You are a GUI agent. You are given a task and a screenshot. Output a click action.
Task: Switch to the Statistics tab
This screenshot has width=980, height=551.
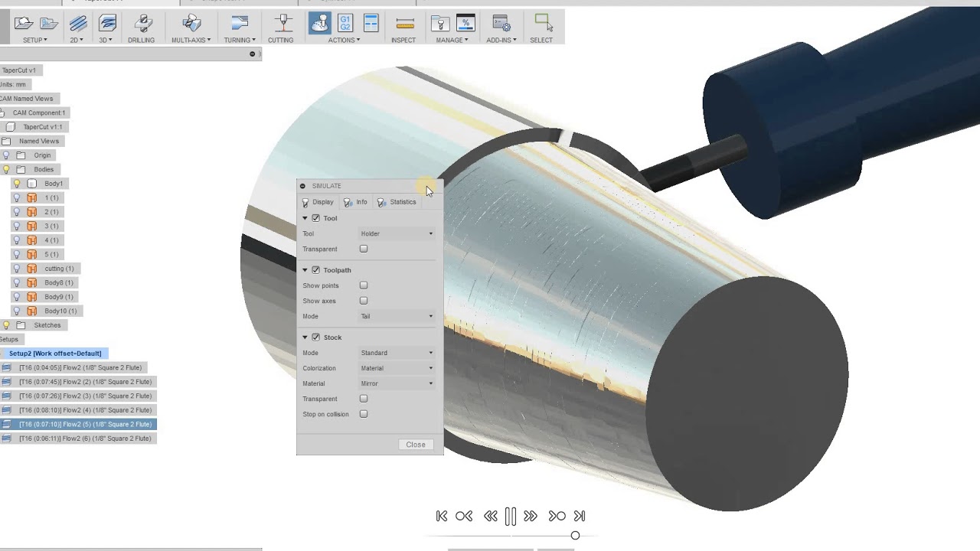click(397, 202)
